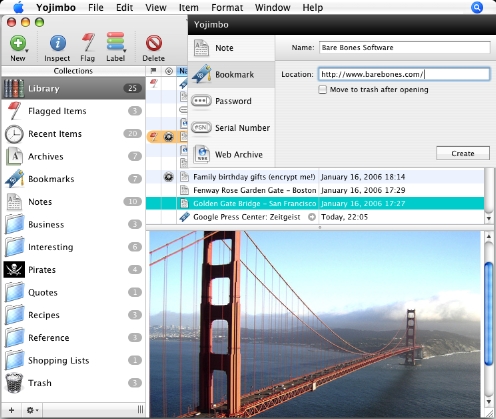This screenshot has height=419, width=496.
Task: Select Password item type
Action: [231, 101]
